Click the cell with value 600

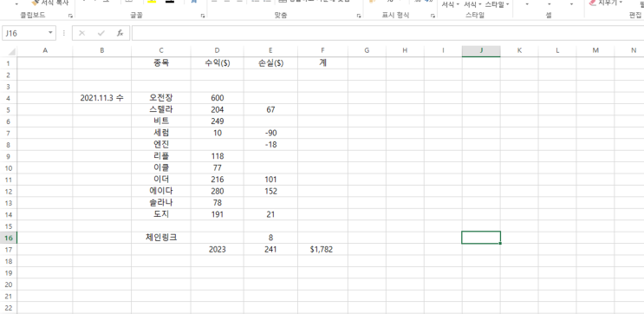point(218,98)
